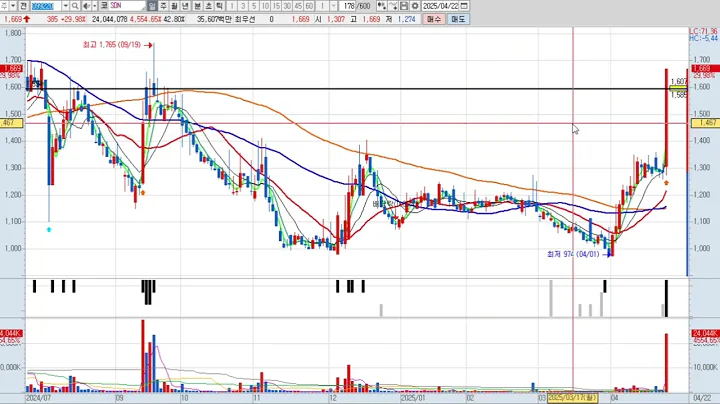
Task: Select the second (초) chart period
Action: pyautogui.click(x=208, y=6)
